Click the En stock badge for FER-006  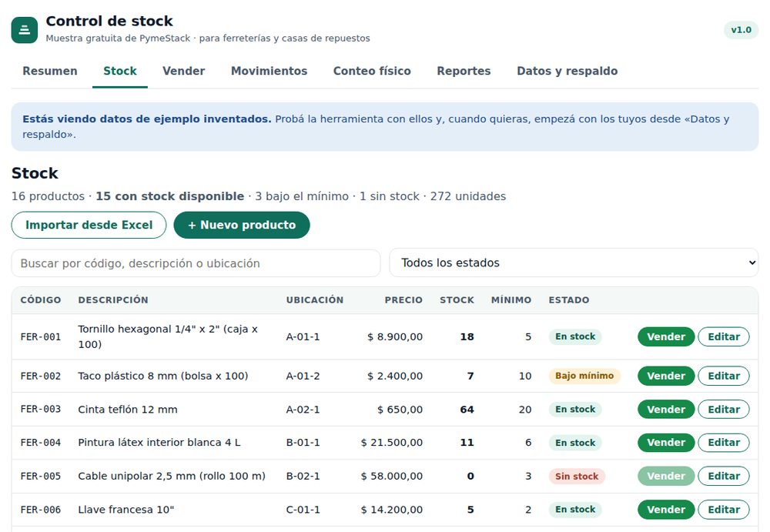[x=575, y=510]
